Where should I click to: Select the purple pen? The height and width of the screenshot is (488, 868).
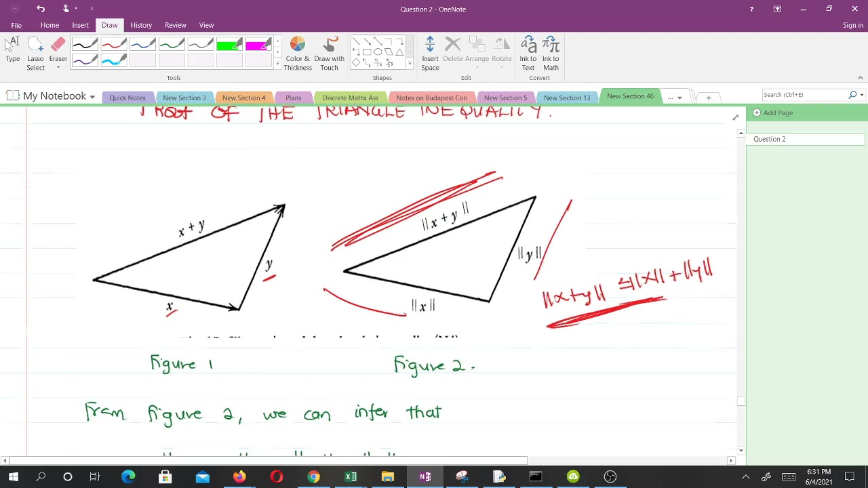(x=85, y=60)
